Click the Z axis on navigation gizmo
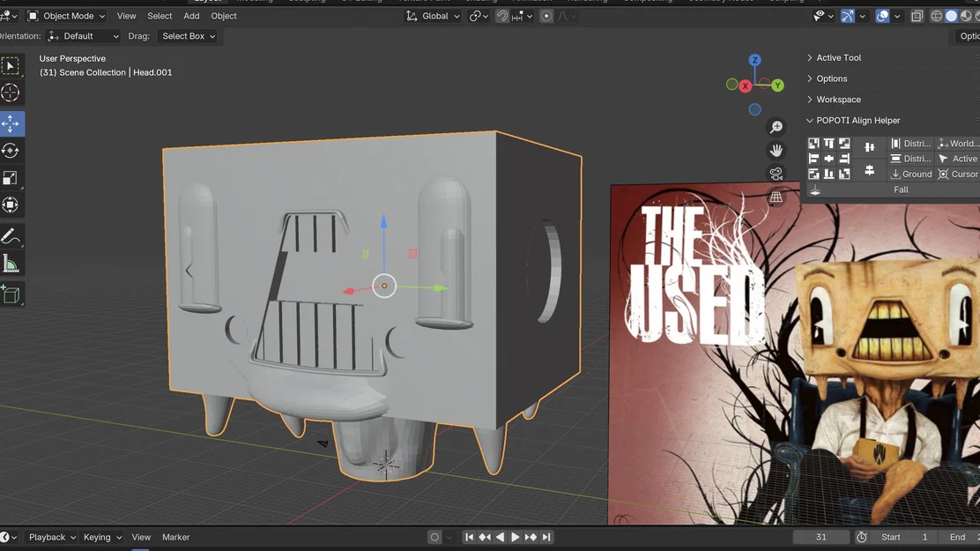Image resolution: width=980 pixels, height=551 pixels. (755, 60)
